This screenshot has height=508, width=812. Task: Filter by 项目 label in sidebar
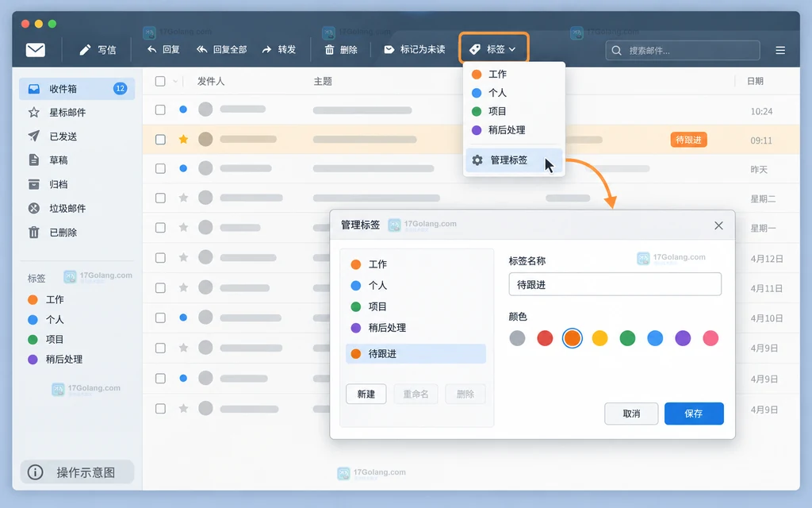coord(45,340)
